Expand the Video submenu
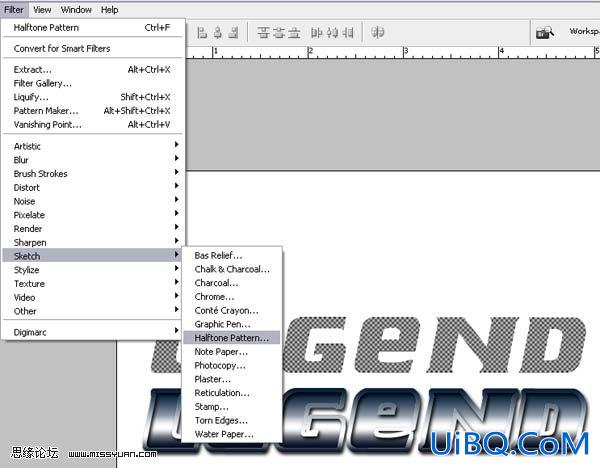This screenshot has width=600, height=468. (x=92, y=297)
